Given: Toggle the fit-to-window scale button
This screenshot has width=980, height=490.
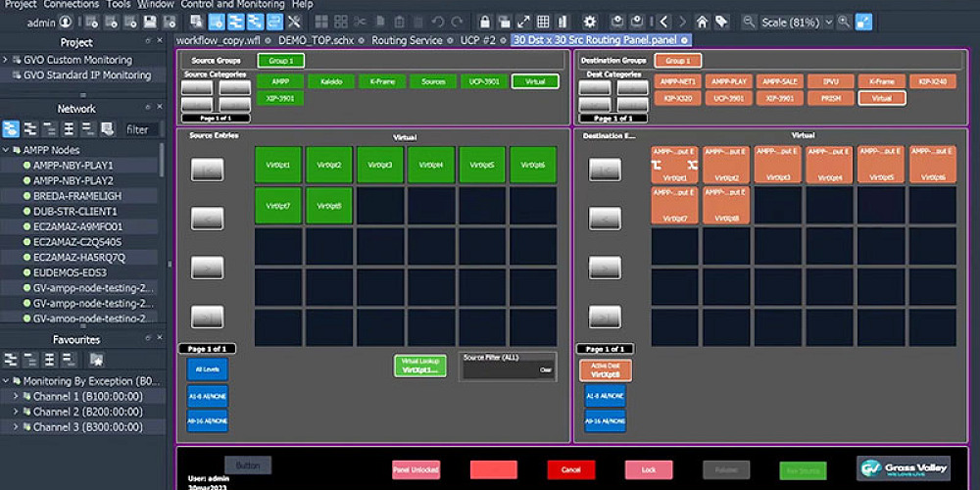Looking at the screenshot, I should click(x=863, y=22).
